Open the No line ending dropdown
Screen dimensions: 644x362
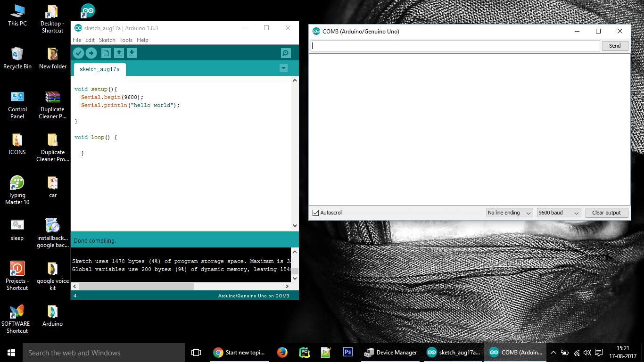(509, 213)
